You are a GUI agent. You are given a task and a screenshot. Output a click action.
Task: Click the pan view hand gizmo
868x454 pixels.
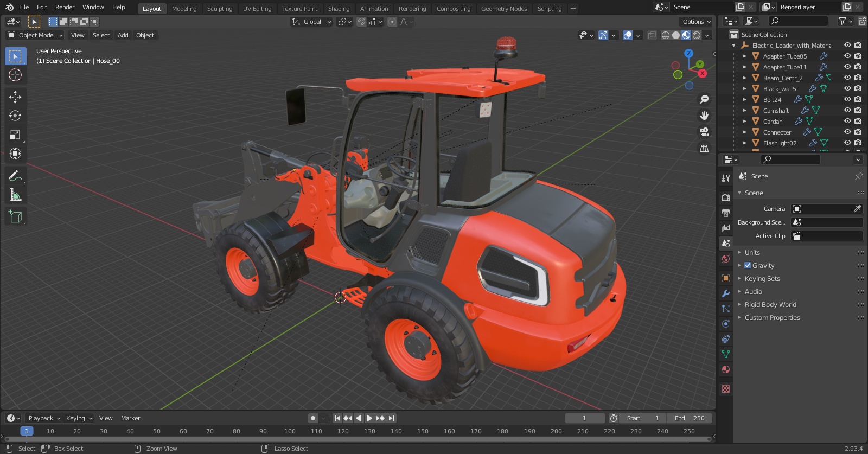[x=704, y=116]
